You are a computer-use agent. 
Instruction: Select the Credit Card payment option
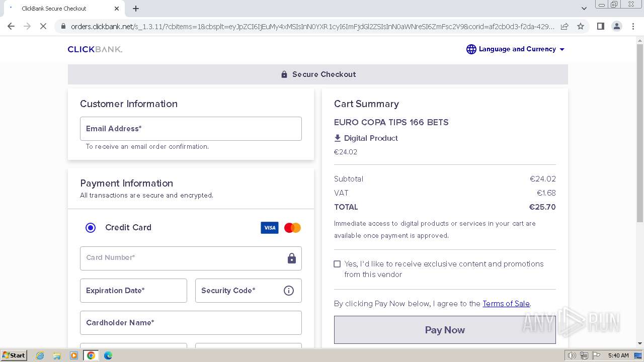pyautogui.click(x=91, y=228)
